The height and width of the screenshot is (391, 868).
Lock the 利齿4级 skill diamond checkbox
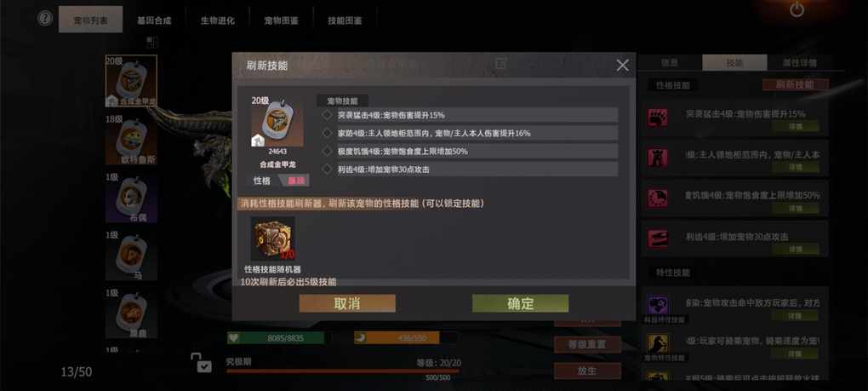327,169
